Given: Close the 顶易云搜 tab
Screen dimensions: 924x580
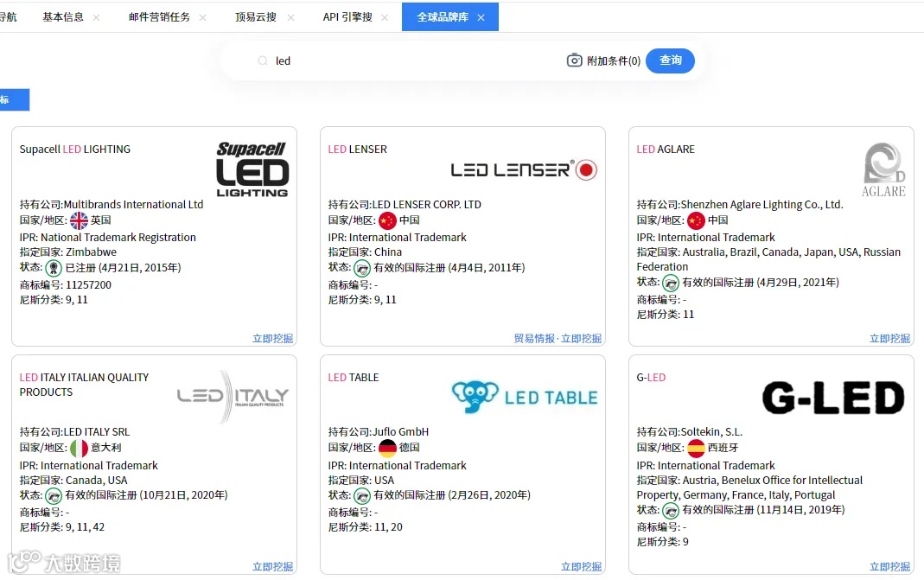Looking at the screenshot, I should click(290, 17).
